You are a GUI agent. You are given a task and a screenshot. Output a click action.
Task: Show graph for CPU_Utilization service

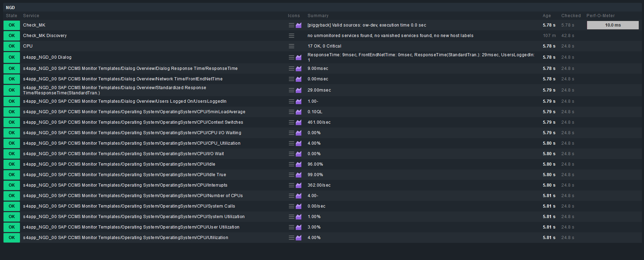coord(299,143)
